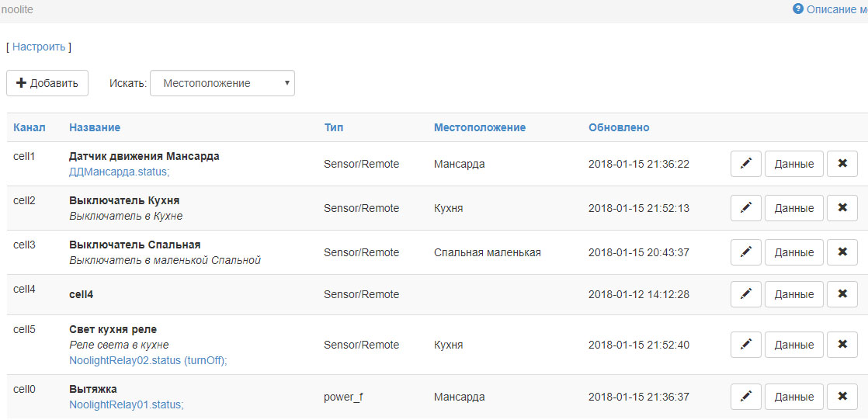868x420 pixels.
Task: Open the Местоположение search dropdown
Action: 222,83
